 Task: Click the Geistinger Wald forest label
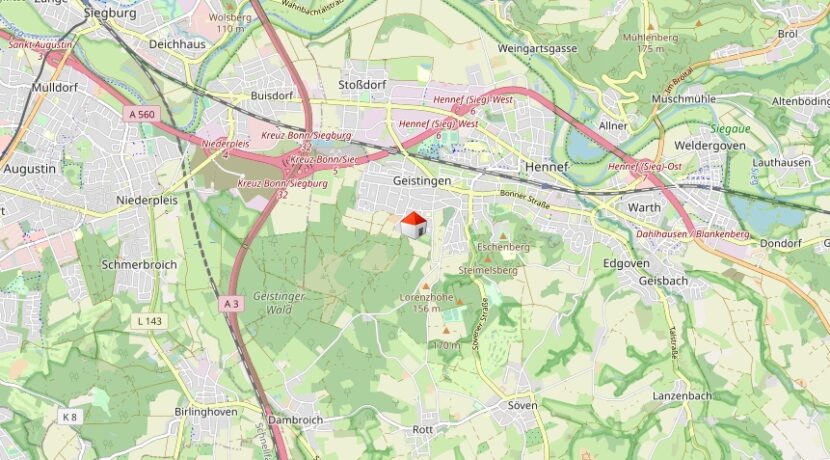(x=279, y=303)
